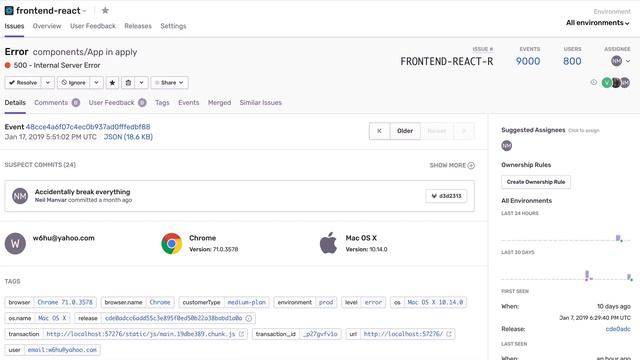Screen dimensions: 640x360
Task: Jump to the newest event button
Action: 464,131
